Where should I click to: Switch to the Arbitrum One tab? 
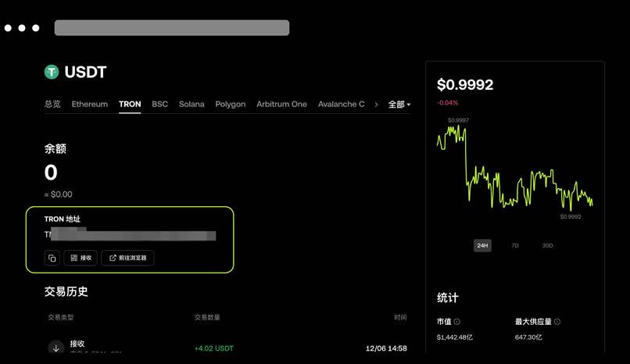tap(281, 104)
